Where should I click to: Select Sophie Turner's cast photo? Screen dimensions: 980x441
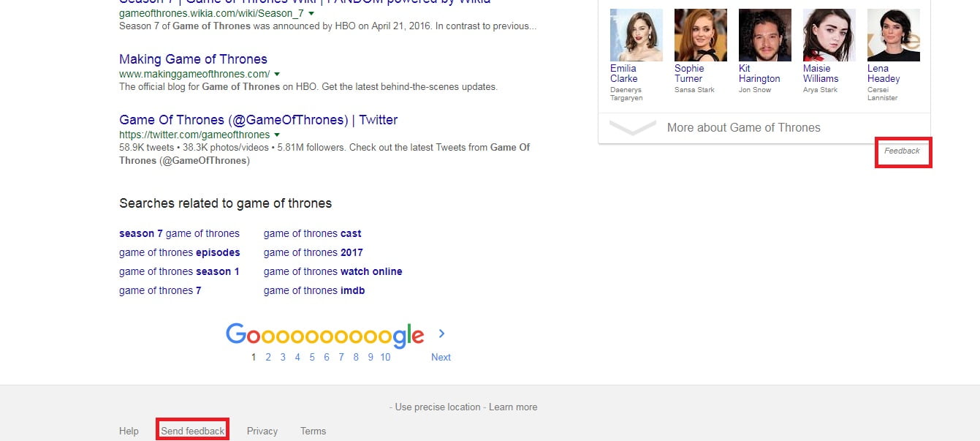(700, 35)
